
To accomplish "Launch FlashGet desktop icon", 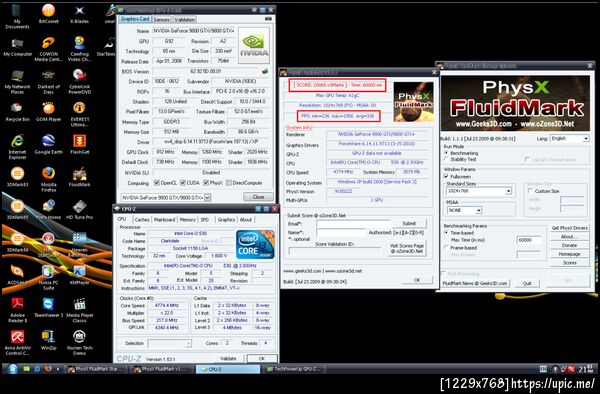I will [79, 145].
